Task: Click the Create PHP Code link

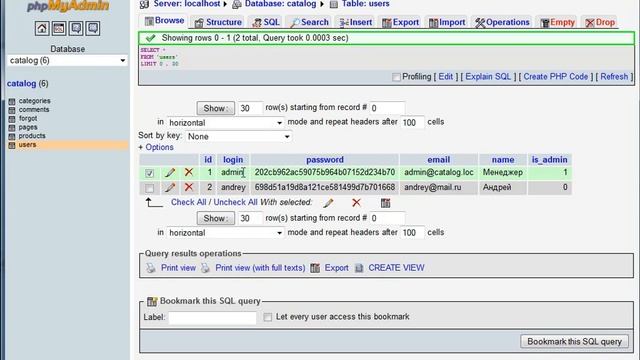Action: (x=556, y=77)
